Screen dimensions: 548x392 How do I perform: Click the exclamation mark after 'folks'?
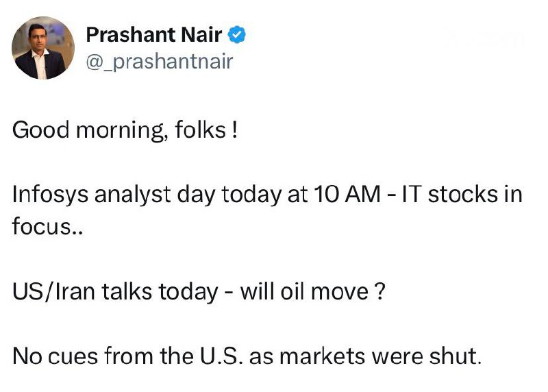click(235, 130)
